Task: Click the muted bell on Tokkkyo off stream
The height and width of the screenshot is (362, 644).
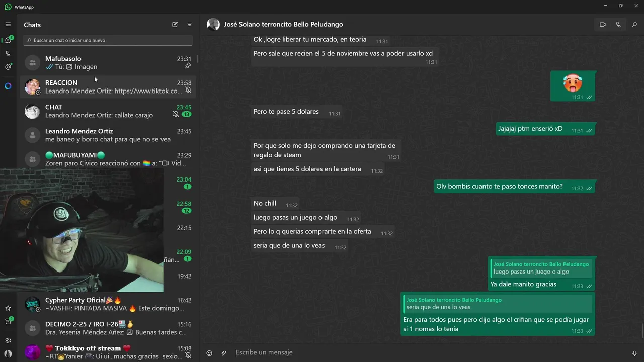Action: pyautogui.click(x=188, y=356)
